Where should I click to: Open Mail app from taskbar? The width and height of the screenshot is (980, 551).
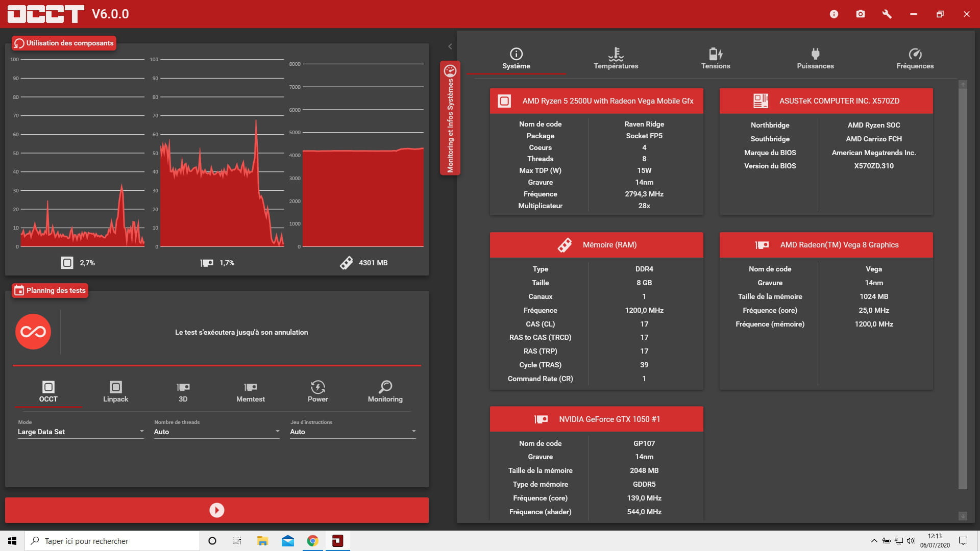point(288,541)
